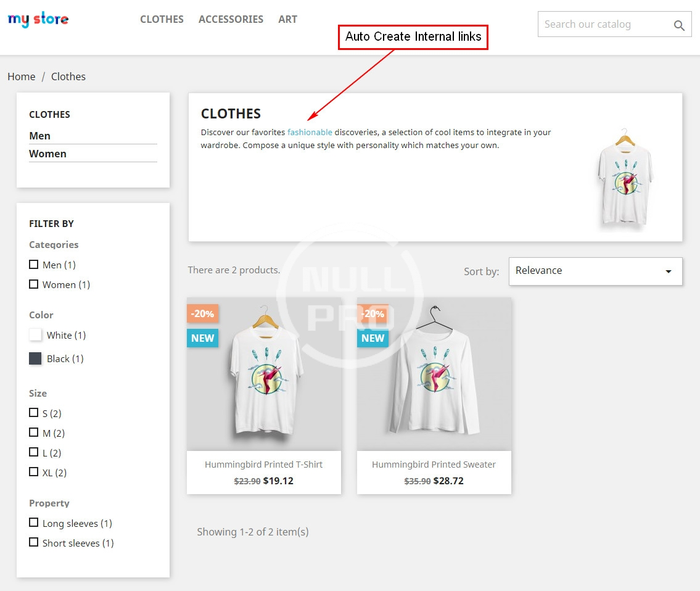700x591 pixels.
Task: Open the ART menu
Action: (287, 19)
